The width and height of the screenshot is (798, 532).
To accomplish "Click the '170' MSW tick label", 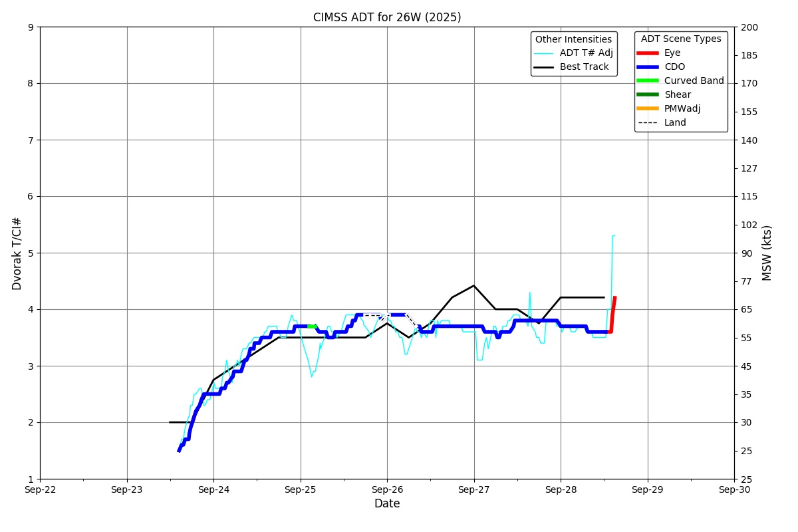I will (x=749, y=84).
